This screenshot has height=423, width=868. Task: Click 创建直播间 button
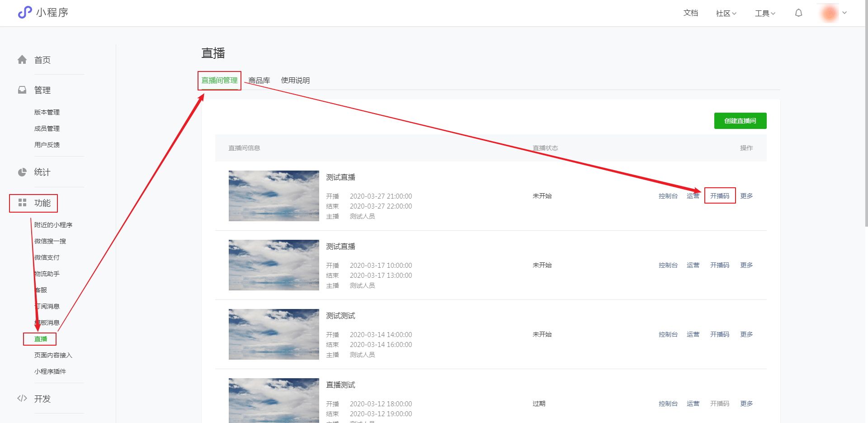tap(740, 121)
